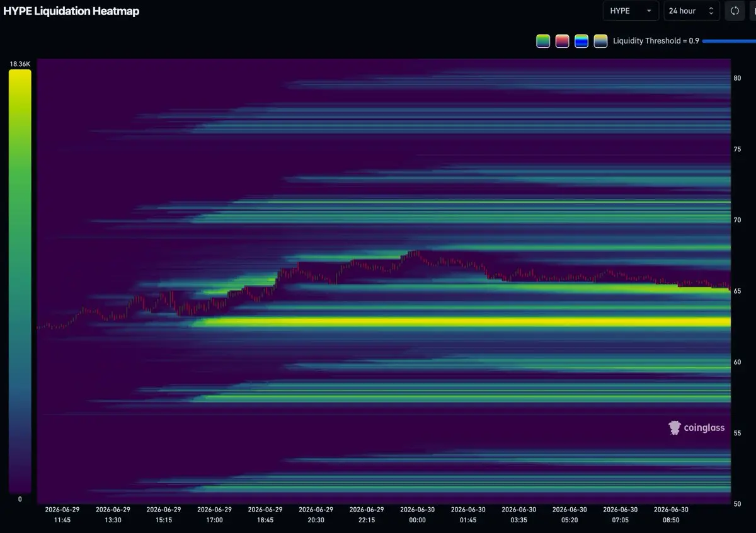Click the 2026-06-29 17:00 time axis label
Viewport: 756px width, 533px height.
[x=214, y=514]
